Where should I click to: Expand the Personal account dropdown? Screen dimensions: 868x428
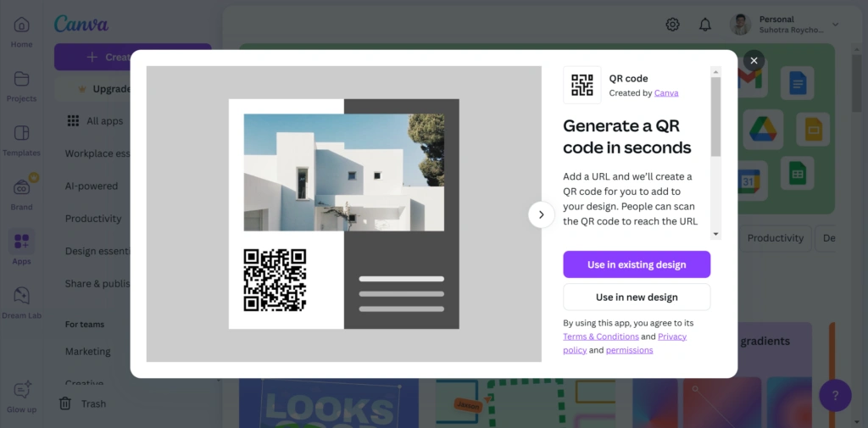[835, 25]
